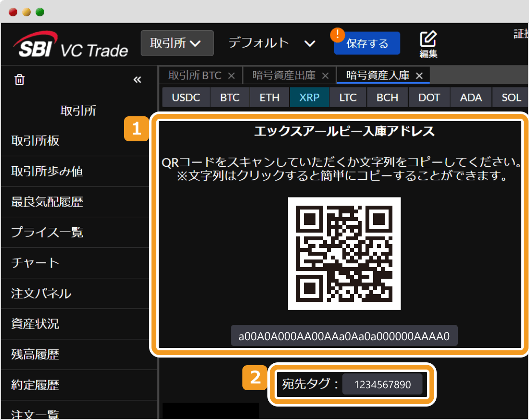This screenshot has width=529, height=420.
Task: Select the DOT currency tab
Action: click(429, 98)
